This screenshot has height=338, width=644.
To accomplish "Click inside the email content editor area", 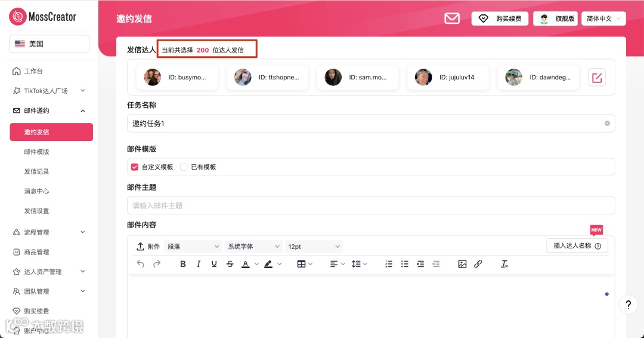I will [x=371, y=306].
